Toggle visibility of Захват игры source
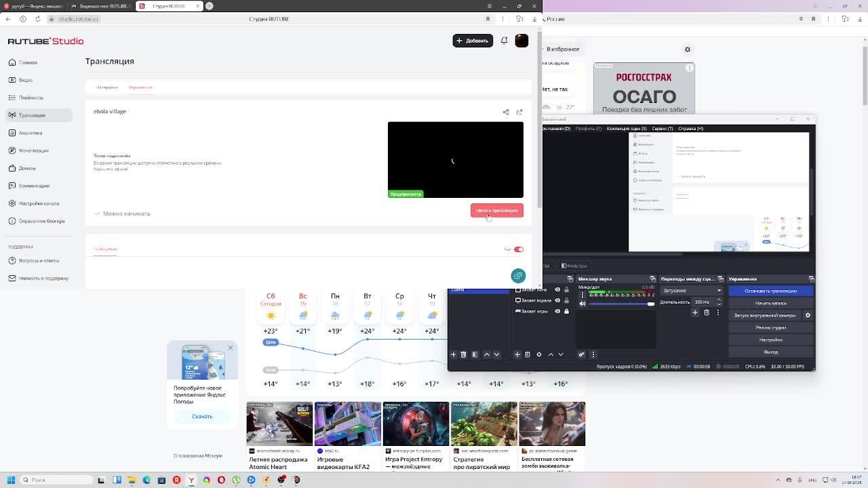 tap(557, 311)
